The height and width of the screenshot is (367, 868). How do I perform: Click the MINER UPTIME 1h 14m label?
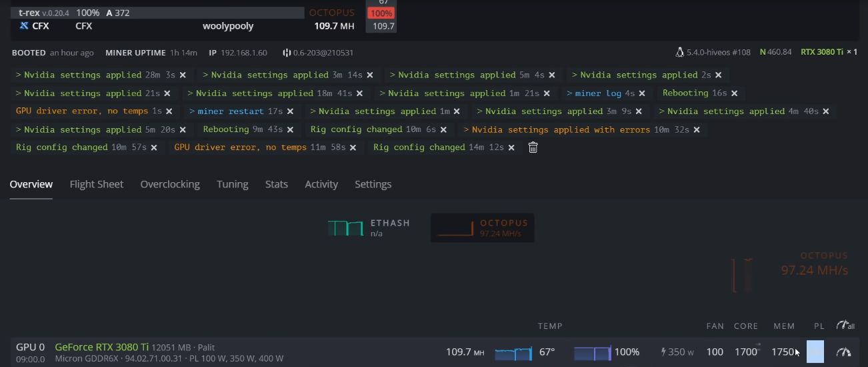(151, 53)
